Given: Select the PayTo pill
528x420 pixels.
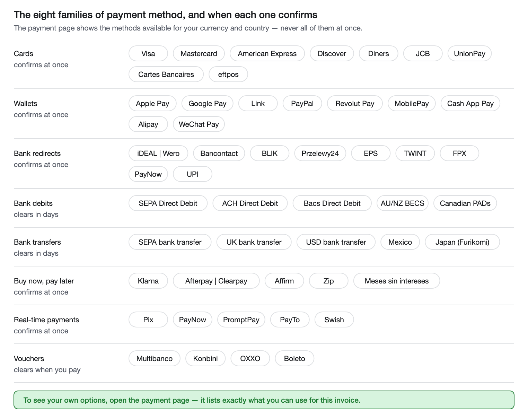Looking at the screenshot, I should pyautogui.click(x=290, y=320).
